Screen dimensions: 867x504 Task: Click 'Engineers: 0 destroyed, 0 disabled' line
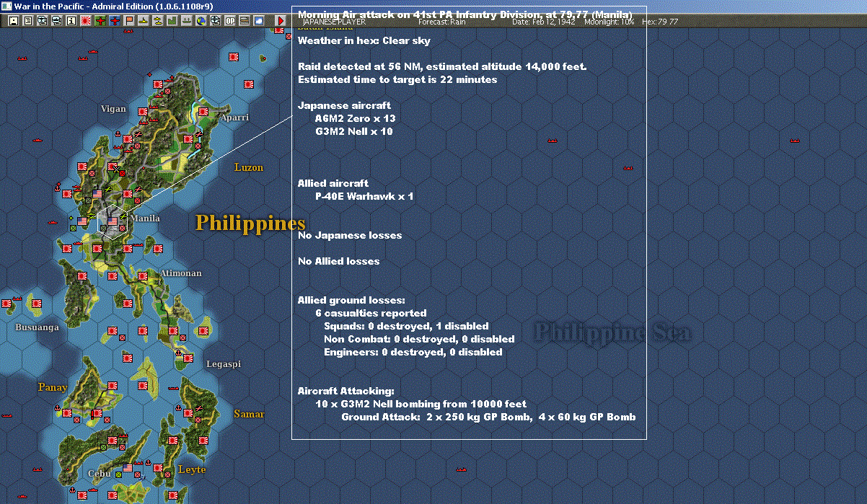click(x=413, y=353)
